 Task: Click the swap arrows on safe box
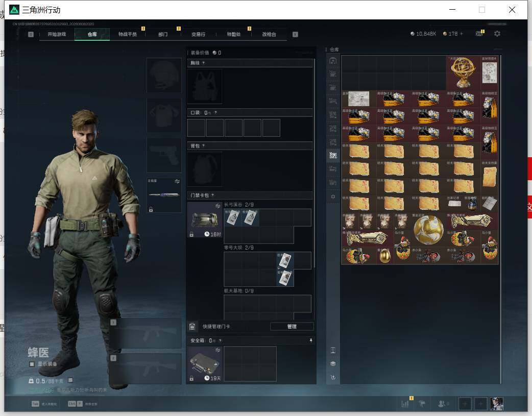(217, 350)
